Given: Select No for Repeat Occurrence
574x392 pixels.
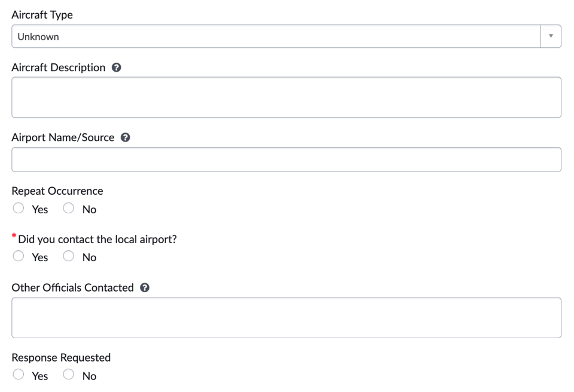Looking at the screenshot, I should (69, 208).
